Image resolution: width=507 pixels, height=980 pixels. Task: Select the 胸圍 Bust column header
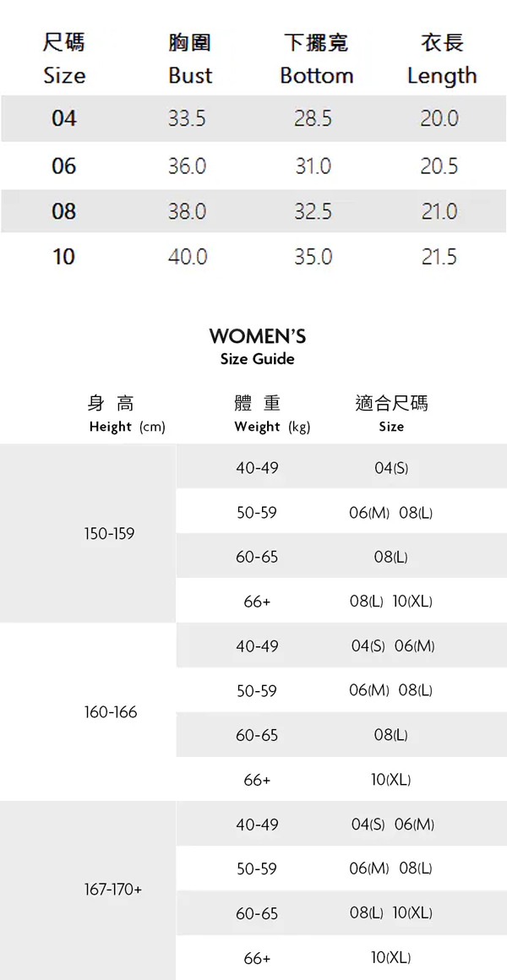coord(189,59)
